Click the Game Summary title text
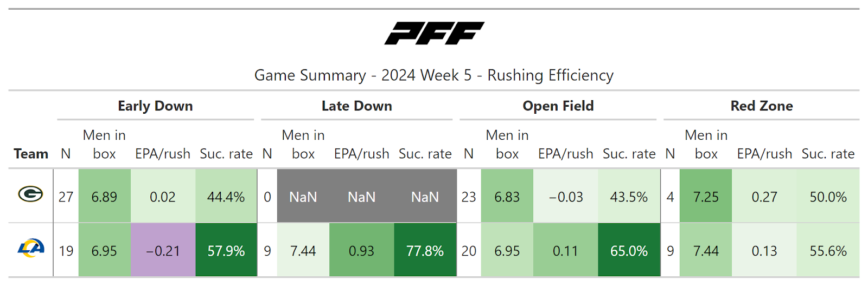Screen dimensions: 868x286 tap(434, 75)
